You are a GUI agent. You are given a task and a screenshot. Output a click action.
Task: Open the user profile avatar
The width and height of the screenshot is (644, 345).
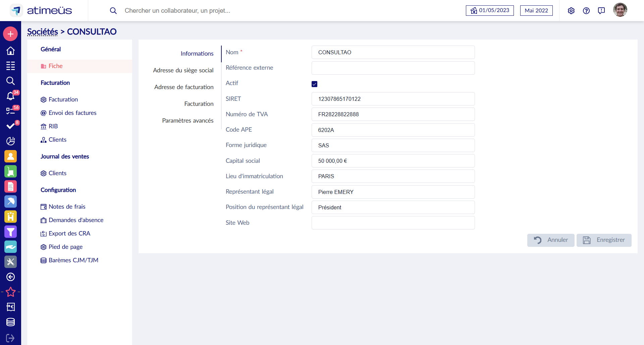pos(620,10)
